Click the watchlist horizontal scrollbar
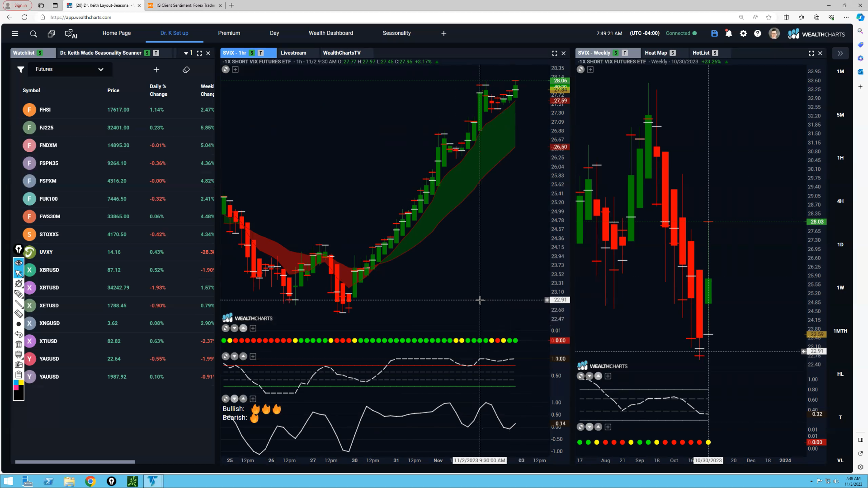Viewport: 868px width, 488px height. tap(75, 462)
